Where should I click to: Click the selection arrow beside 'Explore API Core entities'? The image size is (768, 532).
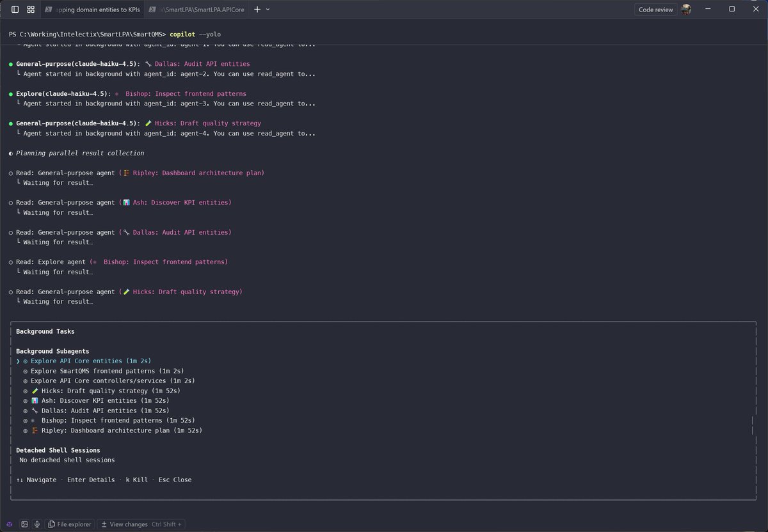[18, 361]
